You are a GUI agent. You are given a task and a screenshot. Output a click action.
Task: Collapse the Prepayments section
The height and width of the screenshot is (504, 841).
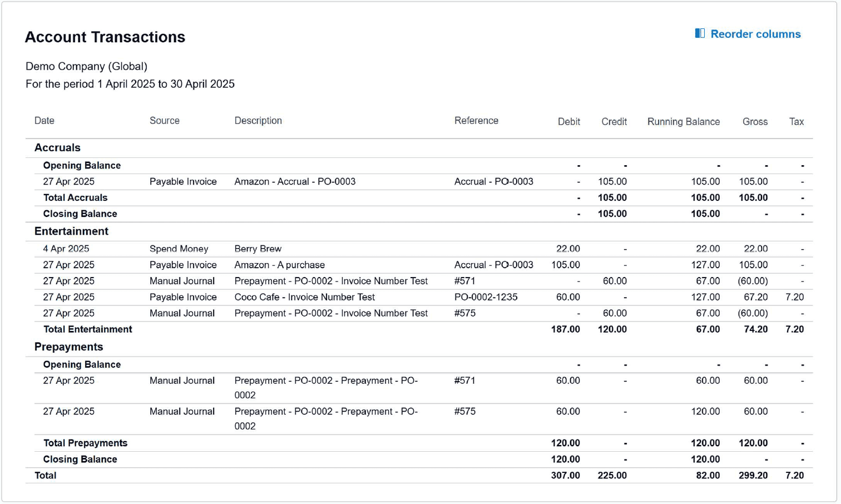[x=68, y=347]
